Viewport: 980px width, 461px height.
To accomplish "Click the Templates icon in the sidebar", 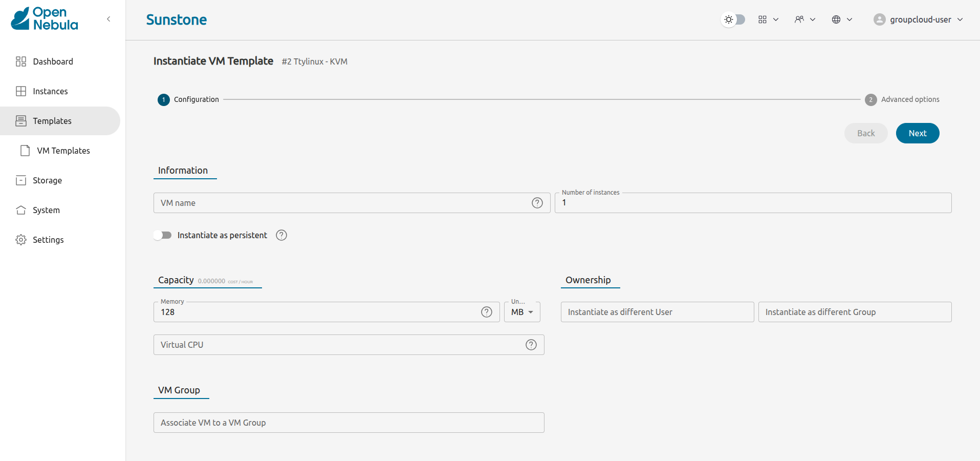I will tap(21, 120).
